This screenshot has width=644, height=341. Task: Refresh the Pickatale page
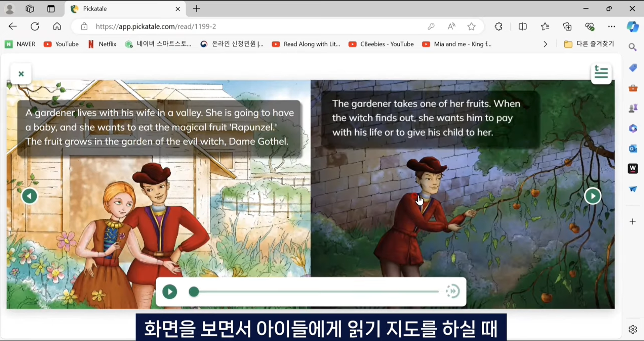[35, 27]
